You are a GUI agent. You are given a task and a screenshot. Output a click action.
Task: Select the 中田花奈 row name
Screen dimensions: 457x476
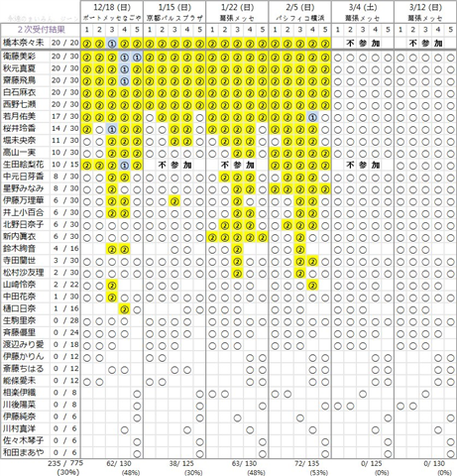(19, 297)
